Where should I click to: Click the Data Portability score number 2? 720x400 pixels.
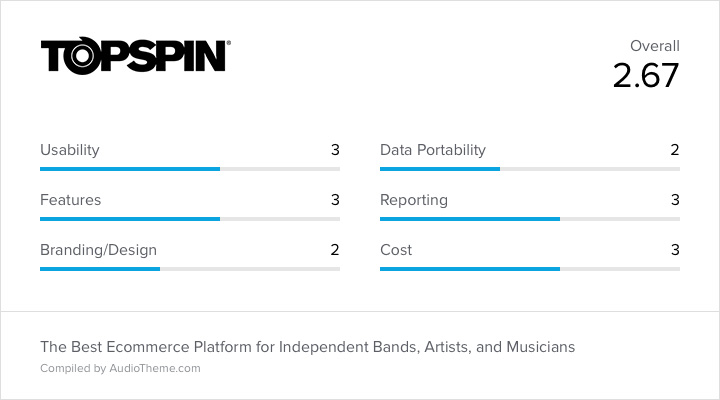click(675, 150)
